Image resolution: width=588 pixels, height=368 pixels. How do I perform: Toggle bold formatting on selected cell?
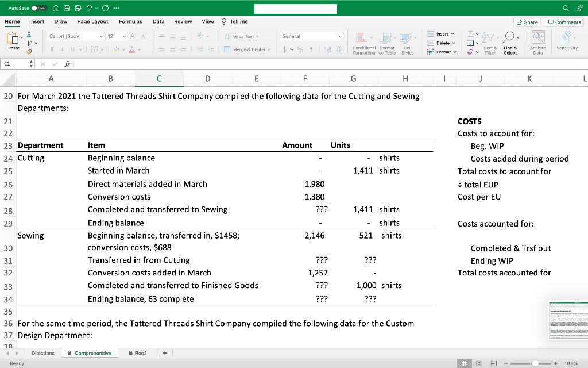(51, 48)
